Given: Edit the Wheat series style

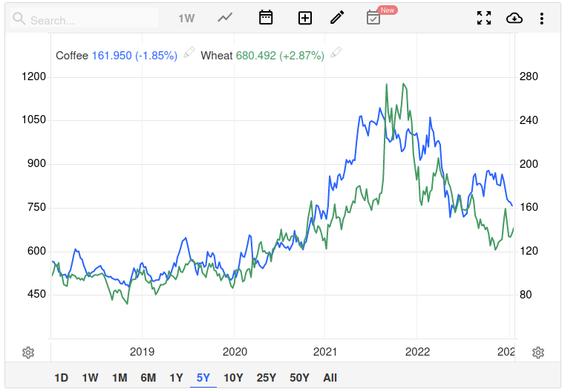Looking at the screenshot, I should 336,53.
